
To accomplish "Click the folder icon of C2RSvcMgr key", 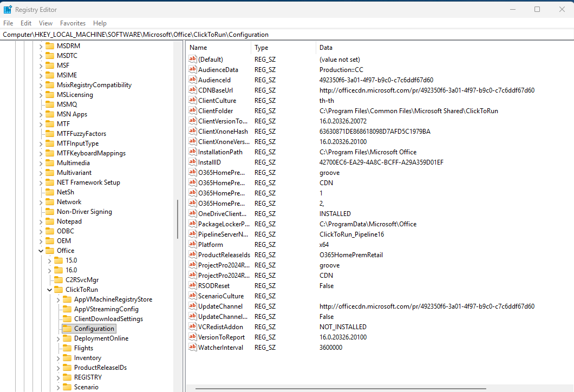I will click(x=58, y=279).
